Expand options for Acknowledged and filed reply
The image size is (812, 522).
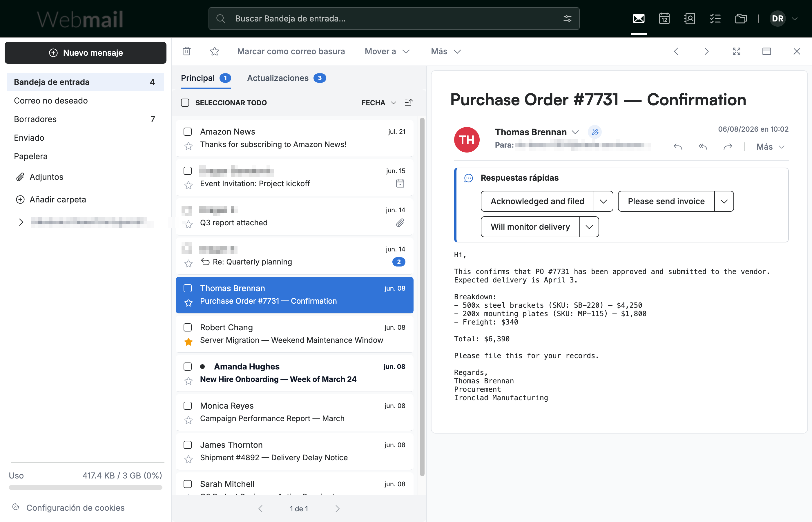click(x=603, y=201)
